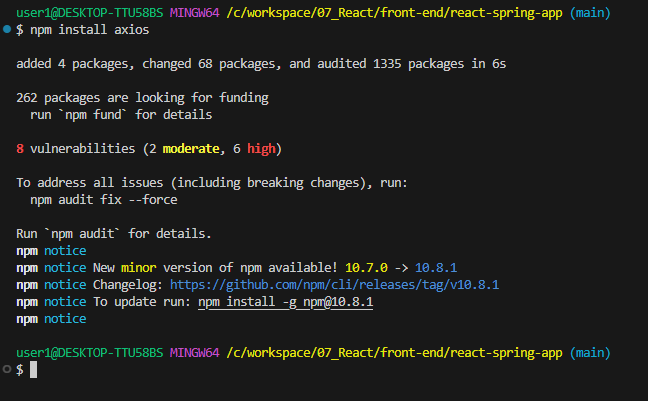Click '262 packages are looking for funding' text
The width and height of the screenshot is (648, 401).
[x=143, y=98]
